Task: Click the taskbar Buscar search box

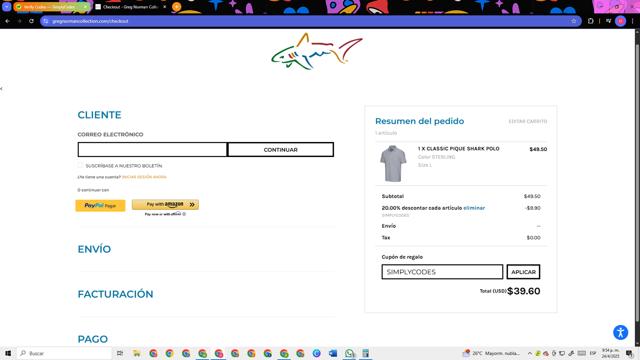Action: click(65, 353)
